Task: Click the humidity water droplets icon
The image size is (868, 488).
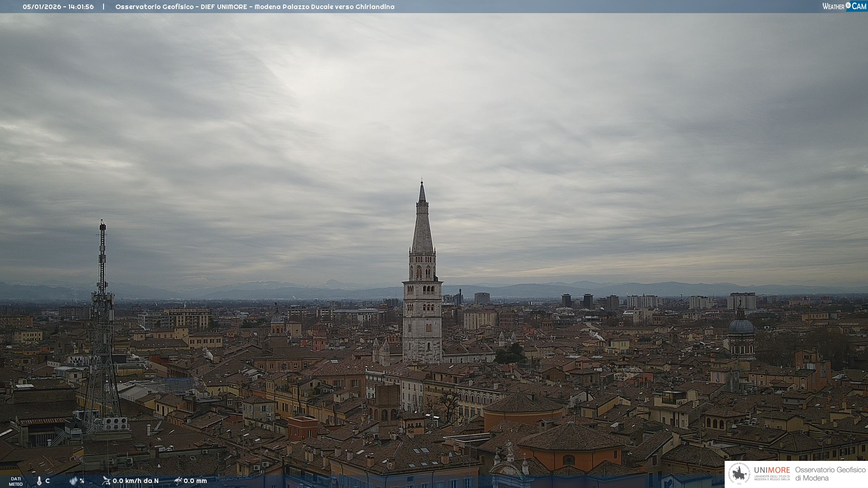Action: coord(73,481)
